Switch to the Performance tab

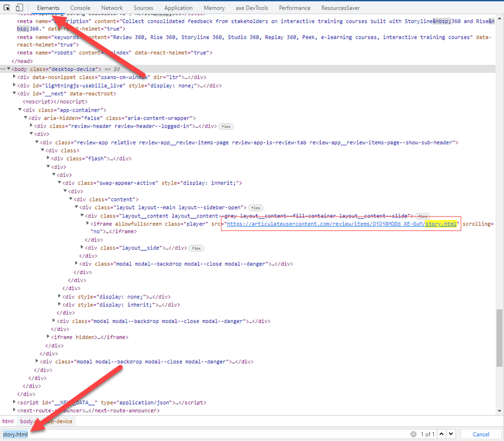pos(295,8)
